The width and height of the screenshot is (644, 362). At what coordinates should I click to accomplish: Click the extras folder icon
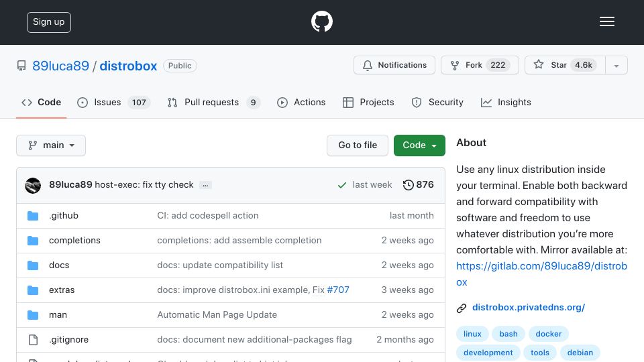(33, 290)
